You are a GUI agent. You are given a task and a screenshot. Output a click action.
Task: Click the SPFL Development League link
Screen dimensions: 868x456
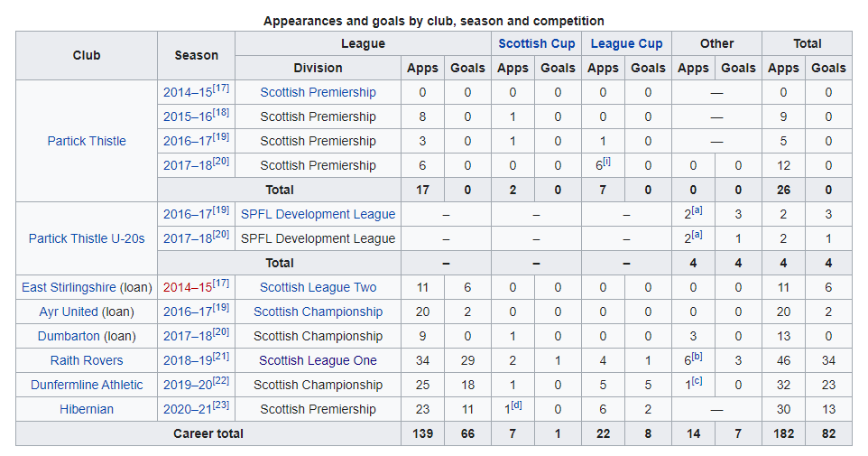318,214
